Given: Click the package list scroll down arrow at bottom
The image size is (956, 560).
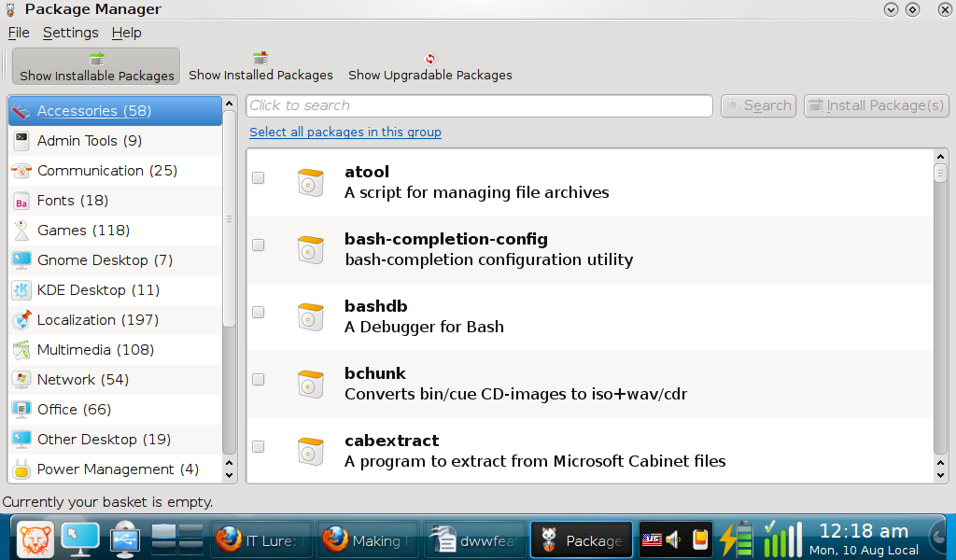Looking at the screenshot, I should point(940,475).
